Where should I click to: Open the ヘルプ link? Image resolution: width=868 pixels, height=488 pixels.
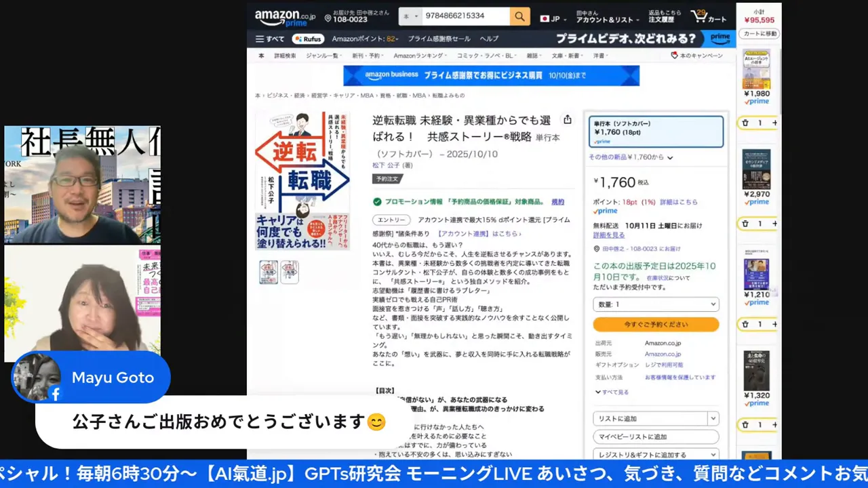click(489, 39)
